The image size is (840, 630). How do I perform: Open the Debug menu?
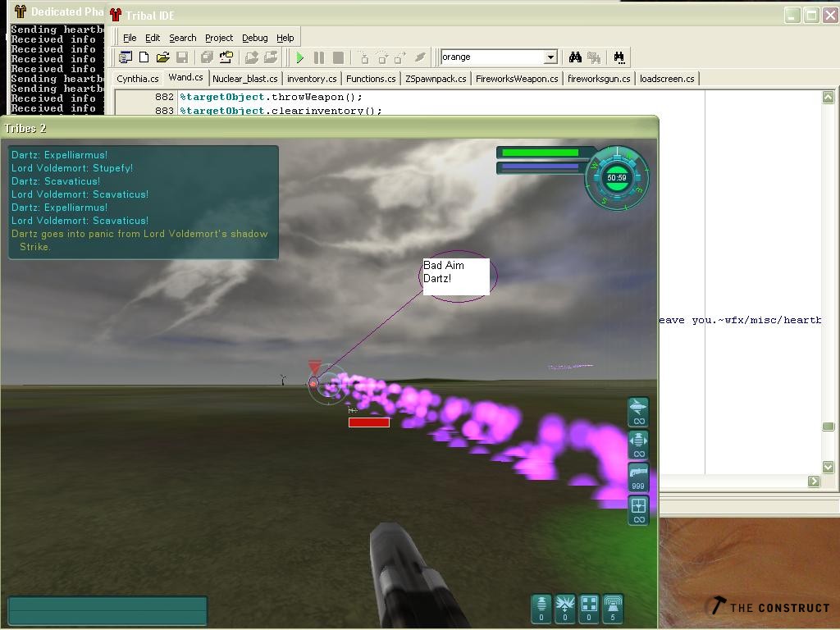coord(255,38)
